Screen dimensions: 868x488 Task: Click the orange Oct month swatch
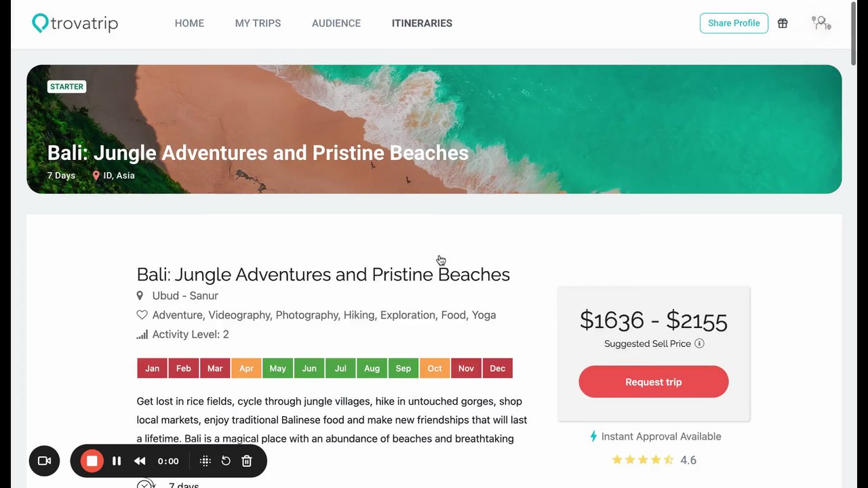pyautogui.click(x=435, y=368)
